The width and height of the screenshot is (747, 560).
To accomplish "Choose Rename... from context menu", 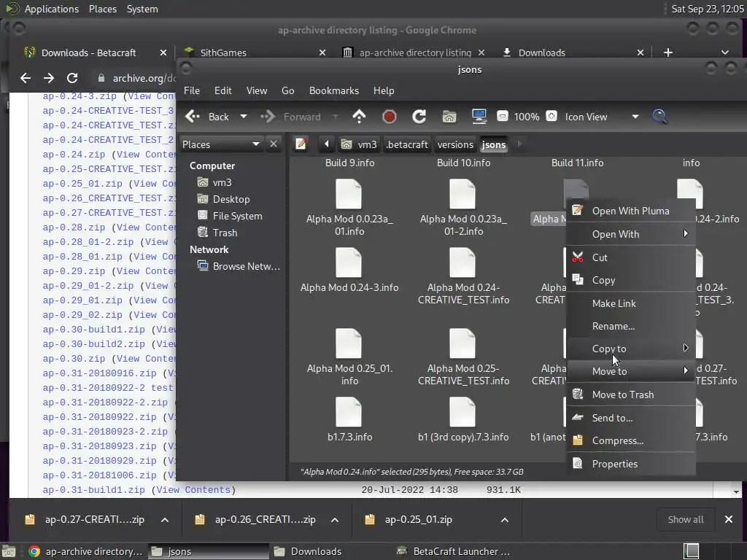I will click(x=631, y=326).
